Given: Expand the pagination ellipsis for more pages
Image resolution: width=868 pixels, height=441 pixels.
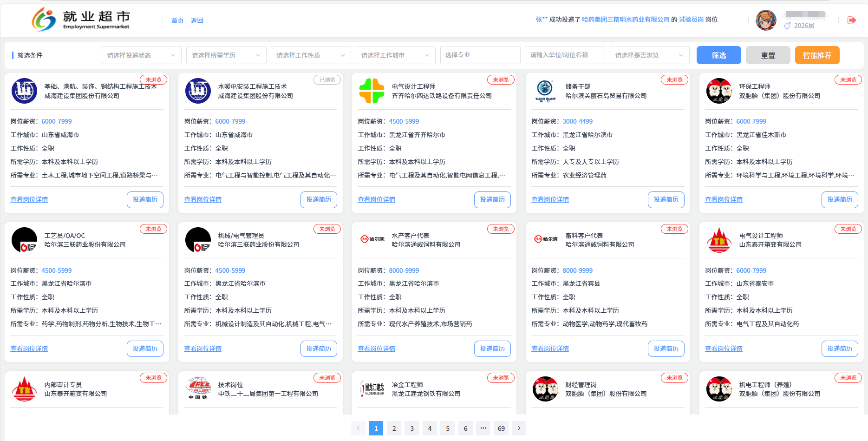Looking at the screenshot, I should click(483, 428).
